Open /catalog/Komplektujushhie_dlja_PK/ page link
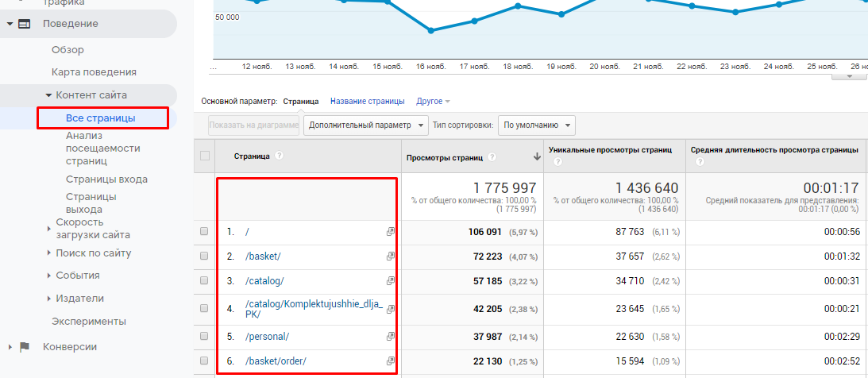The width and height of the screenshot is (868, 378). [x=314, y=309]
